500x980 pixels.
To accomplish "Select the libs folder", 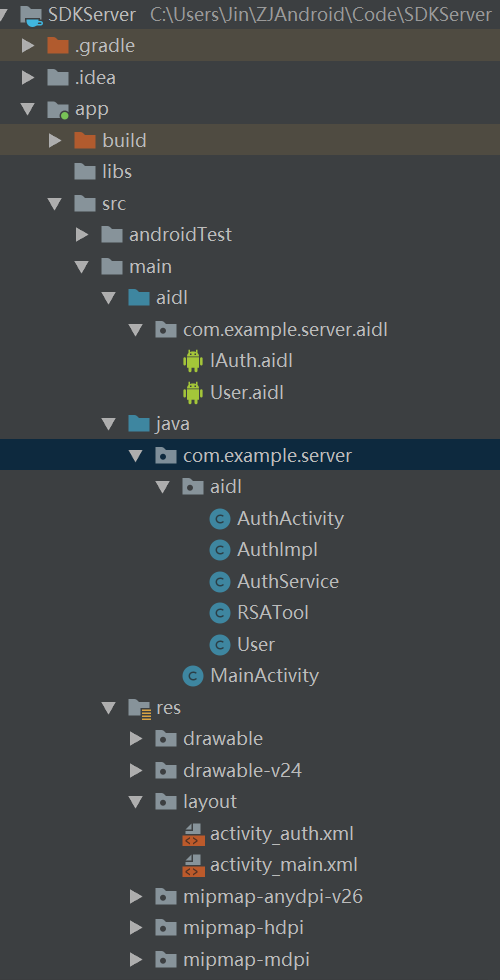I will point(117,172).
